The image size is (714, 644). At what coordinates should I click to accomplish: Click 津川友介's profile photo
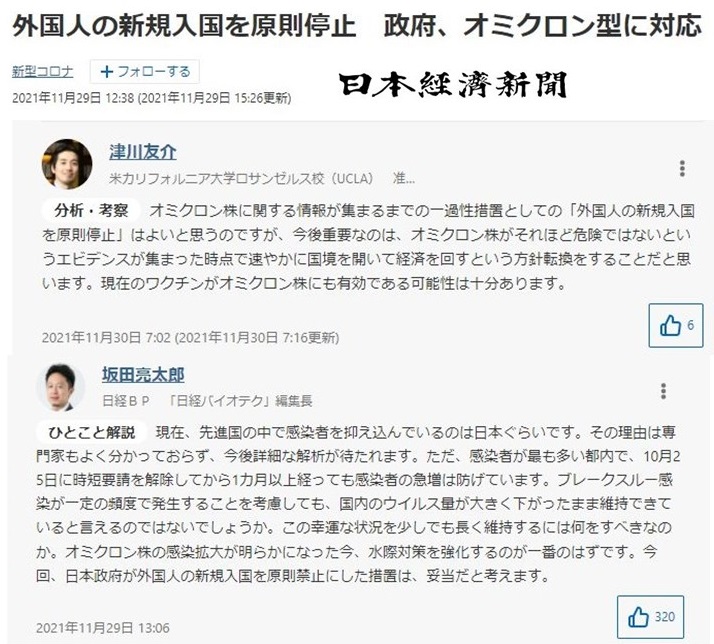click(x=67, y=163)
